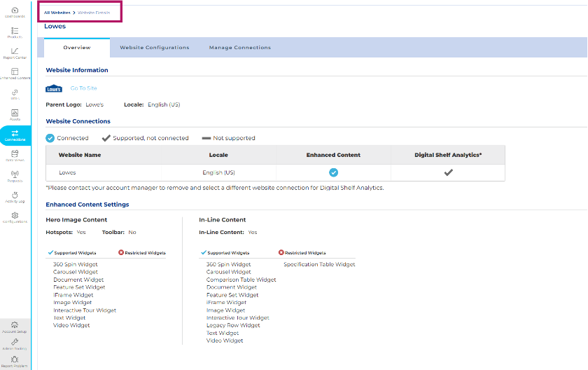Click the Go To Site link

tap(83, 88)
